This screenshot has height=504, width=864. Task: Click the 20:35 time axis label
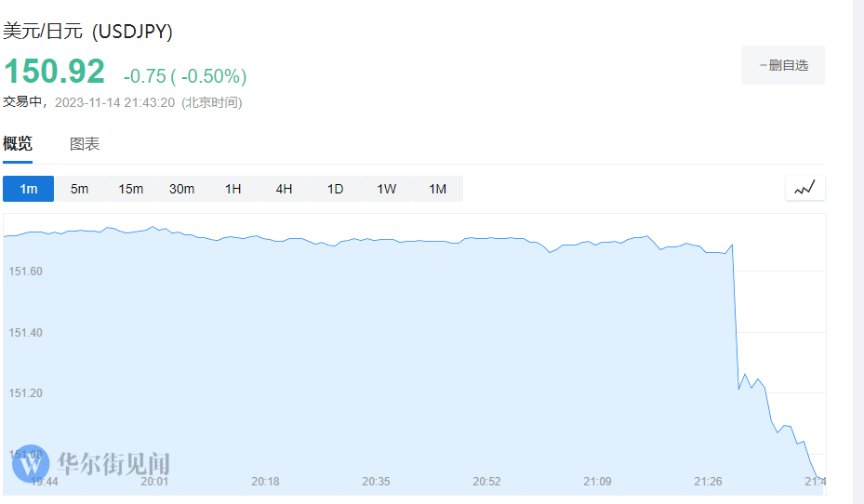click(376, 482)
